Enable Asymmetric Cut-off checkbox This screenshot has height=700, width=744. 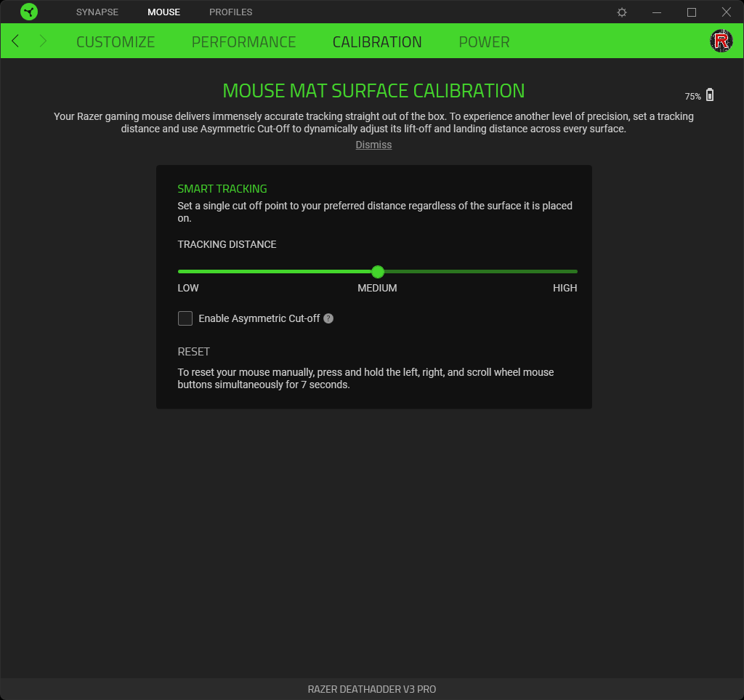185,318
